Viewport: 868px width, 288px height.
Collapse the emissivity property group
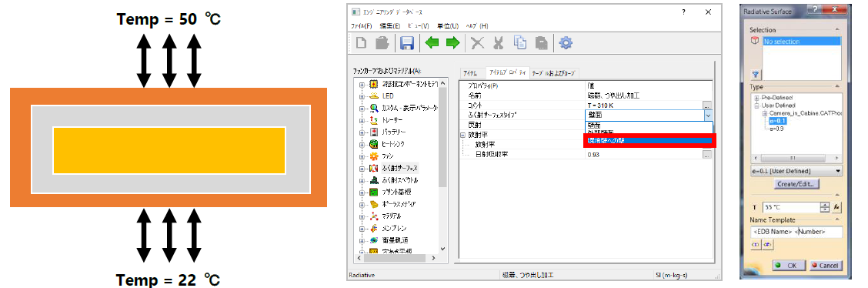coord(462,135)
